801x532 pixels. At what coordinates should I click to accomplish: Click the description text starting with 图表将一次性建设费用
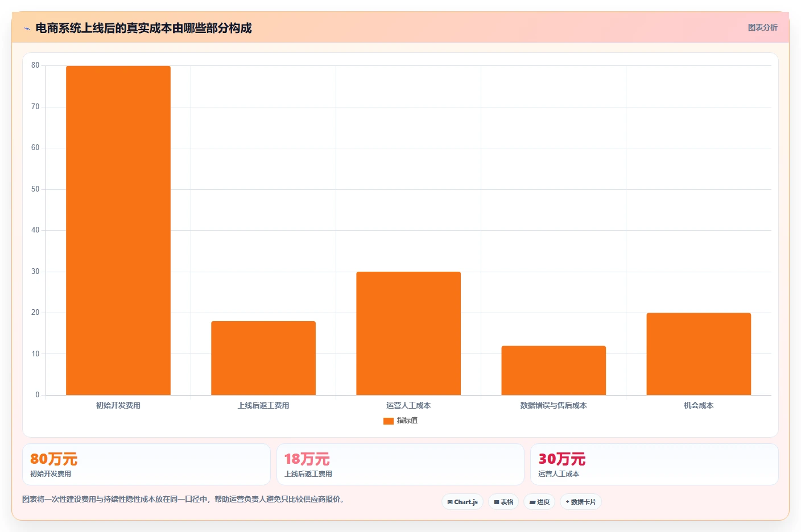point(183,500)
